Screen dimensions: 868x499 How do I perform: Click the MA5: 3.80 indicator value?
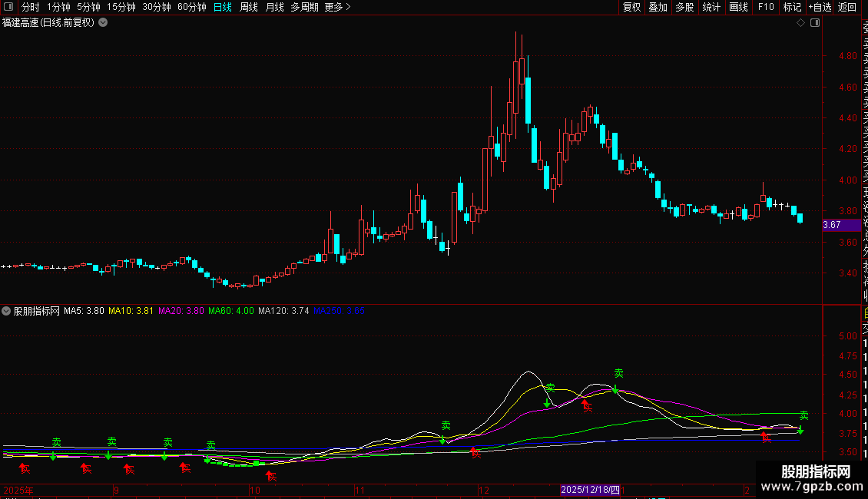click(x=84, y=311)
